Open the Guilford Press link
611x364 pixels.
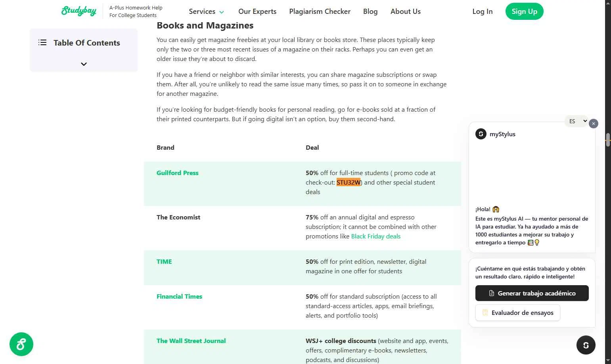178,173
